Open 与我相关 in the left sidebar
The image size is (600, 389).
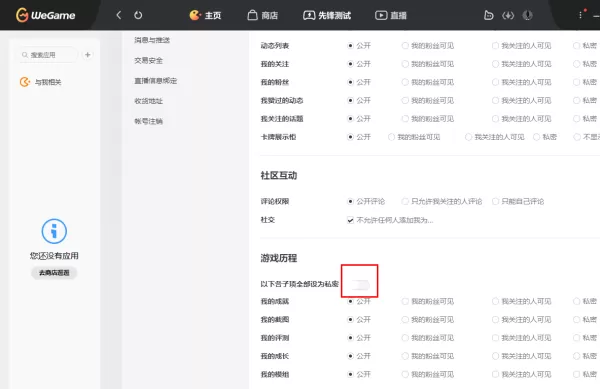tap(41, 82)
